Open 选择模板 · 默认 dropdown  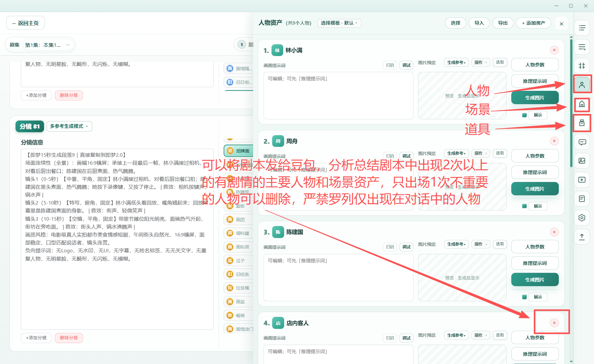pyautogui.click(x=339, y=23)
